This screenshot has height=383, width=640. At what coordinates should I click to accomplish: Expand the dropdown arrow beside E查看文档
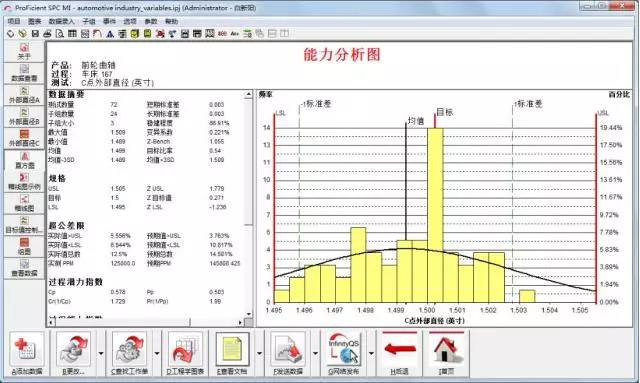259,353
